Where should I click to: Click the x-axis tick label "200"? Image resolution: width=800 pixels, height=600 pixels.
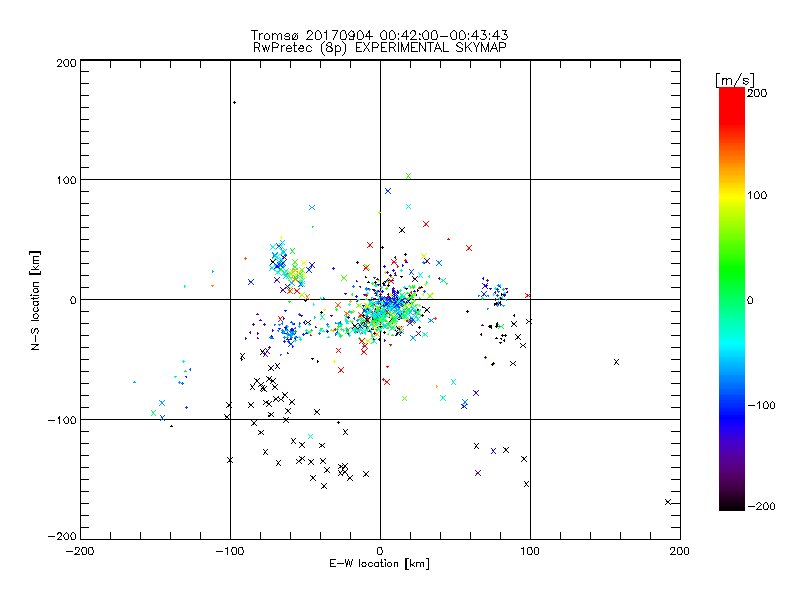point(680,552)
